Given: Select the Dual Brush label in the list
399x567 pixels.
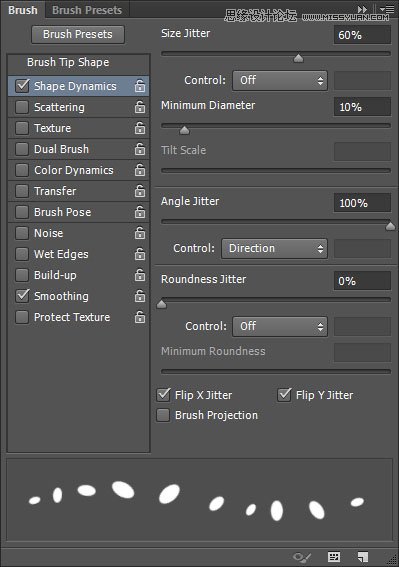Looking at the screenshot, I should click(x=61, y=149).
